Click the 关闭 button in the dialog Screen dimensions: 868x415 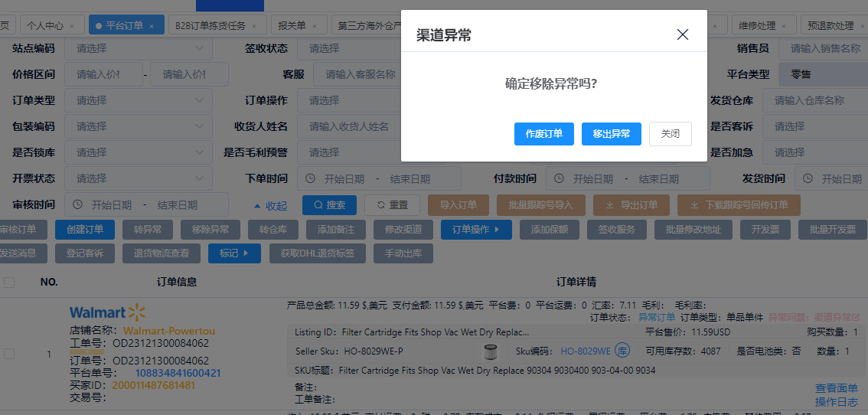point(671,134)
